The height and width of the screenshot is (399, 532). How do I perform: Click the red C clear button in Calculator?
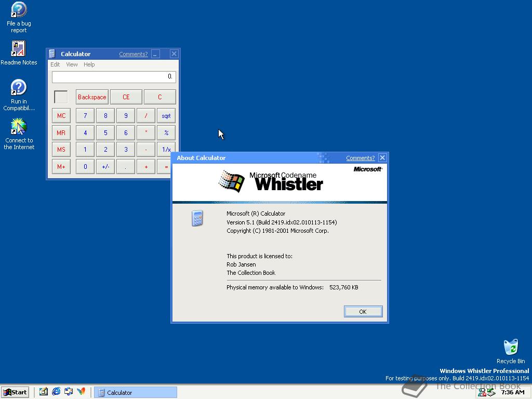160,97
